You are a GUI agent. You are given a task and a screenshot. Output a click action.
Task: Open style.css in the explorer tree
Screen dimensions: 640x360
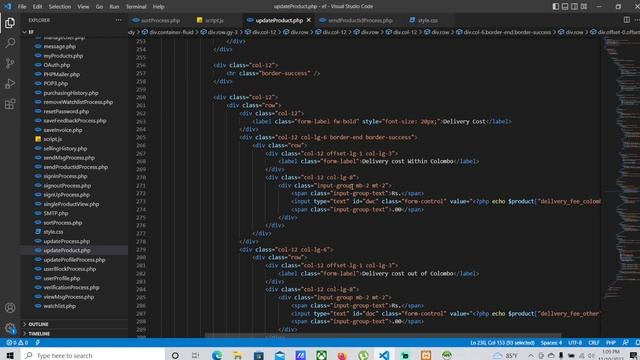pos(53,232)
